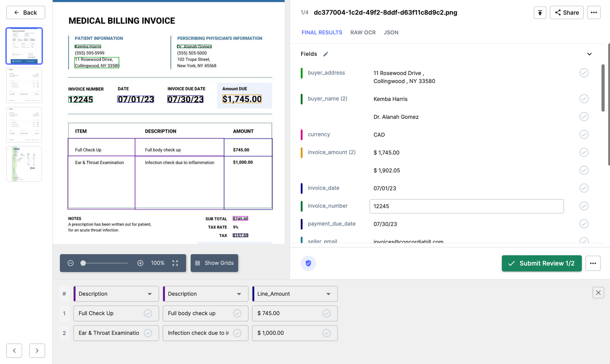Approve the invoice_date field checkmark
The height and width of the screenshot is (364, 610).
(584, 188)
